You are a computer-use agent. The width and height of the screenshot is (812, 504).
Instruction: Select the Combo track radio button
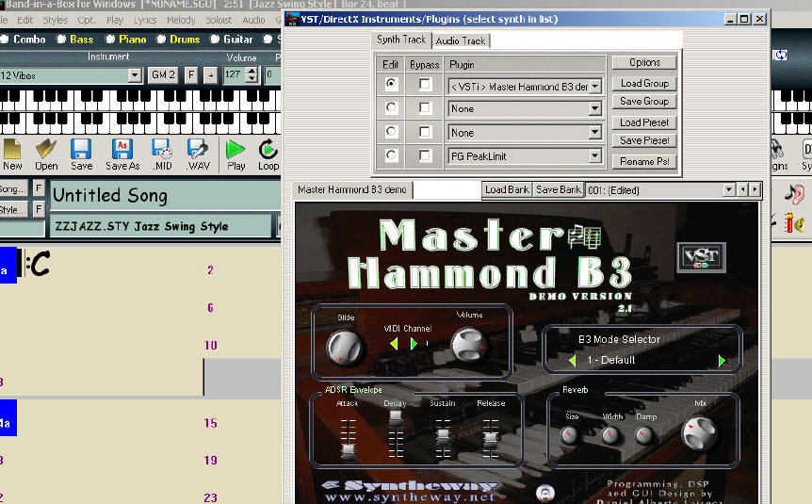point(5,39)
